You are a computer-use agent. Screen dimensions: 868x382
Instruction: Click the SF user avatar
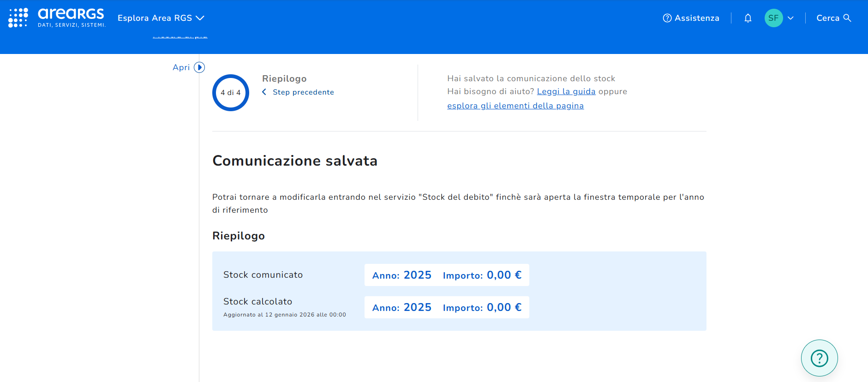773,18
